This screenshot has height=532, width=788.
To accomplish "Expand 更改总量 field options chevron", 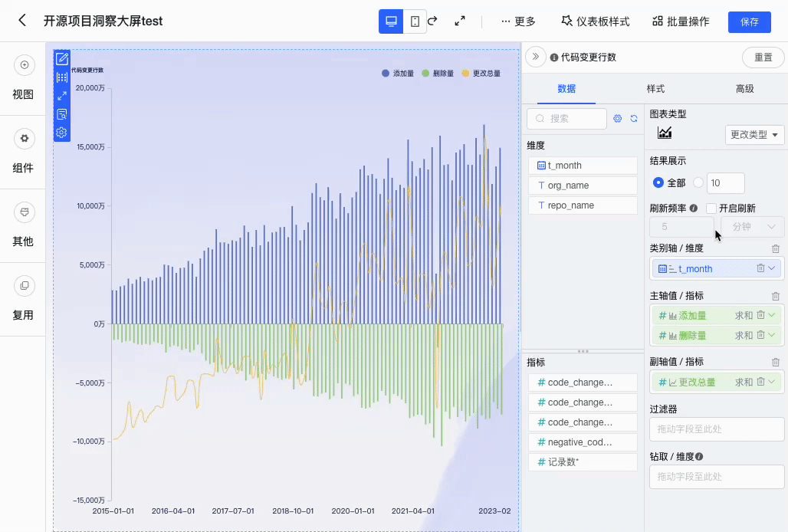I will point(772,382).
